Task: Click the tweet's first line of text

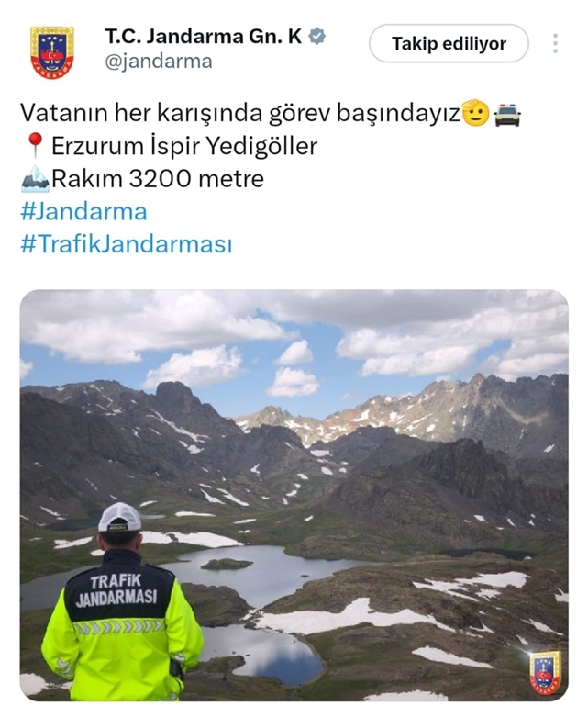Action: (x=240, y=113)
